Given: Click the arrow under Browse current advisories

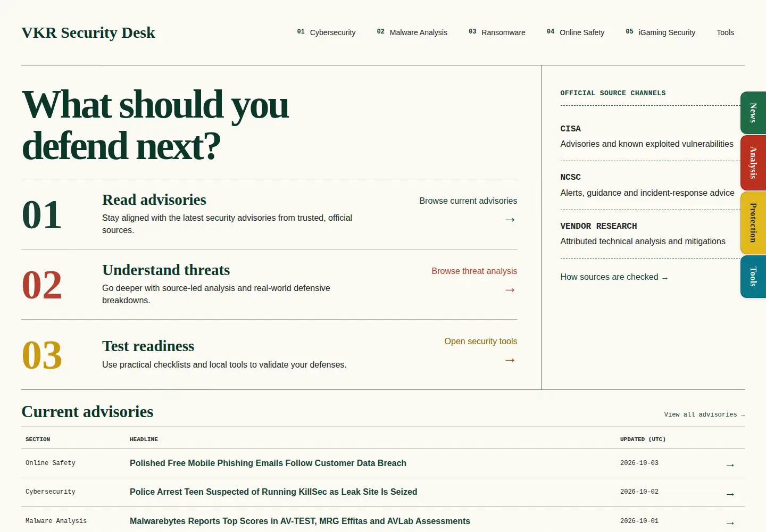Looking at the screenshot, I should (x=510, y=220).
